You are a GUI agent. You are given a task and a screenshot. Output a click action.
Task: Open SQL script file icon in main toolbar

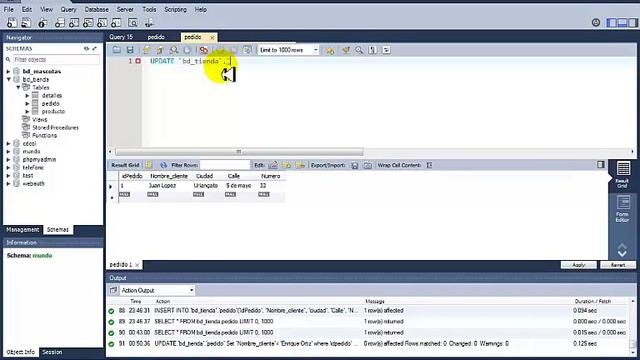[x=26, y=23]
